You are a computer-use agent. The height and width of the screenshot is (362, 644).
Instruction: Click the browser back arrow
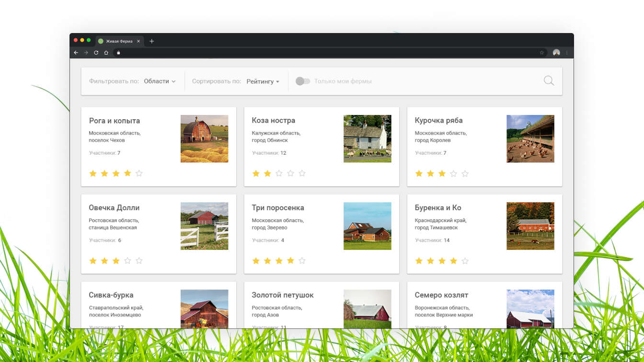[x=76, y=53]
